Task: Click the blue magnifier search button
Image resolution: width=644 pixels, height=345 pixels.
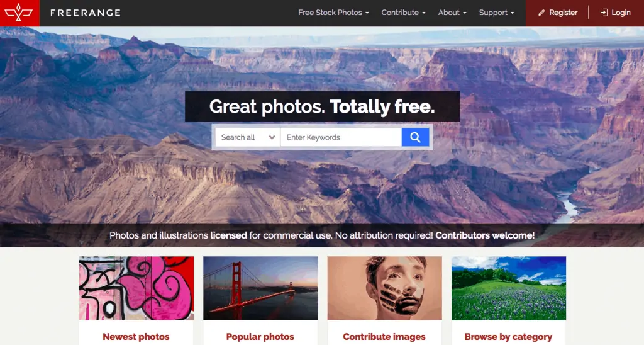Action: [x=415, y=137]
